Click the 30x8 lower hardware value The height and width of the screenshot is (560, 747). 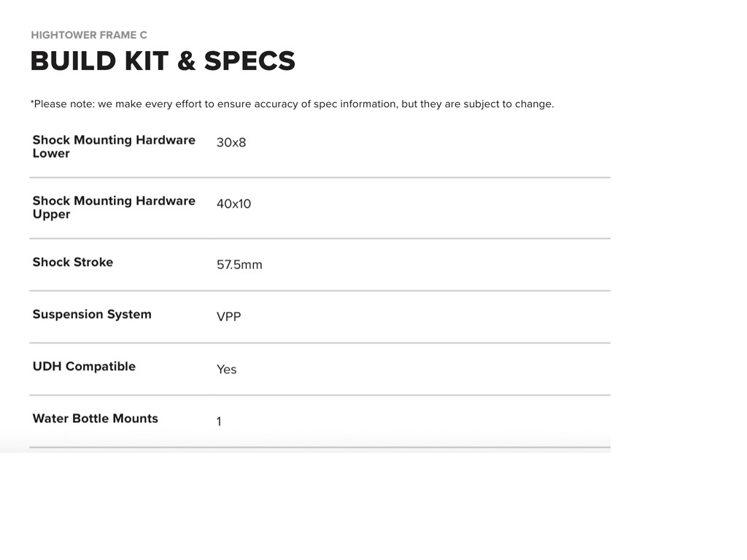[x=231, y=142]
